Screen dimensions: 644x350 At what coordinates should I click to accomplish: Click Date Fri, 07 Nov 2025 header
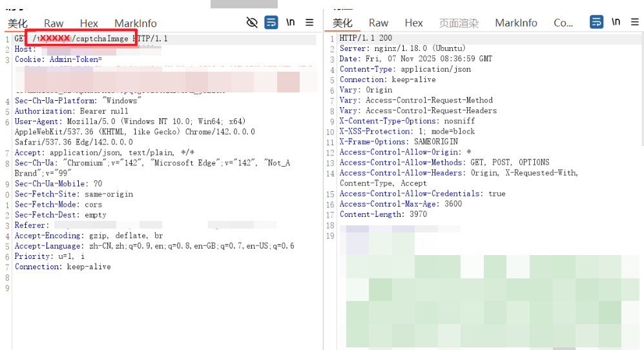pyautogui.click(x=415, y=59)
